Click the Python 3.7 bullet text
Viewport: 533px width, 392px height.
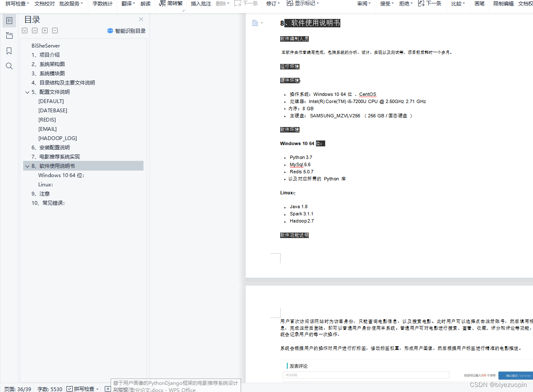(x=301, y=157)
